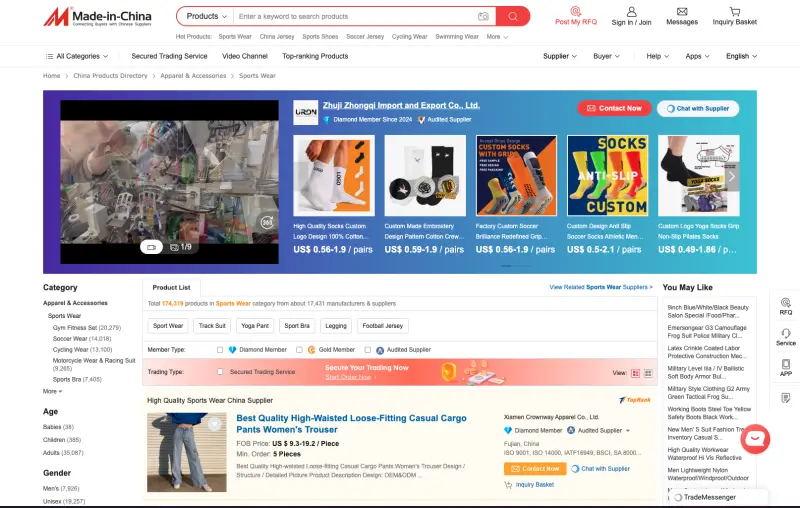Expand More hot products dropdown
800x508 pixels.
(497, 37)
